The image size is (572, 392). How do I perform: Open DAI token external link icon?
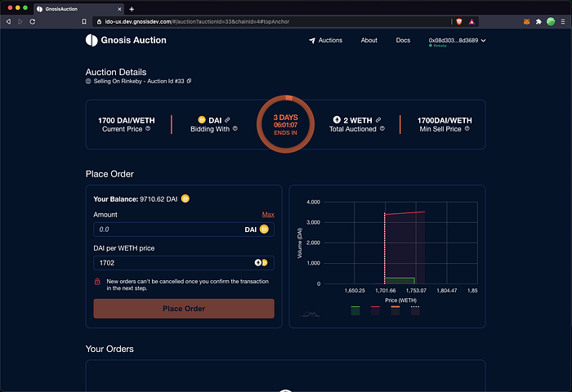tap(227, 119)
